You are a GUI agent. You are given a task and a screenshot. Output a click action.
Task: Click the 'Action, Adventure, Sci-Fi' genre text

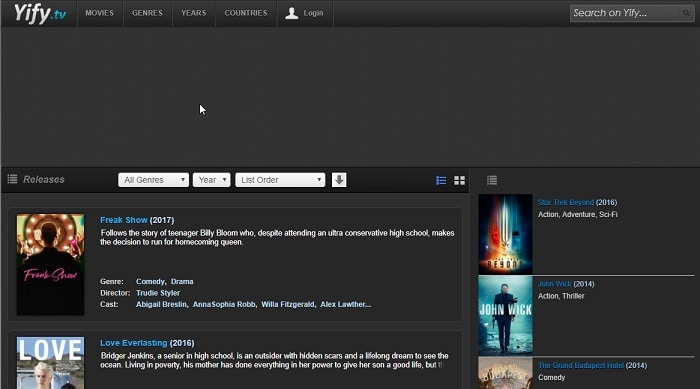click(578, 214)
